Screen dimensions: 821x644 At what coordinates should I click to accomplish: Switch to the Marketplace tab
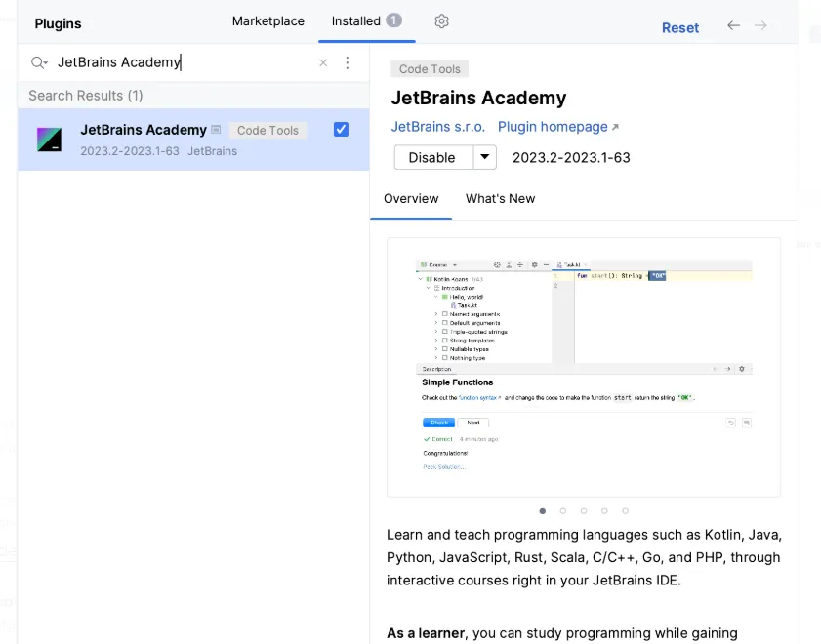coord(267,20)
